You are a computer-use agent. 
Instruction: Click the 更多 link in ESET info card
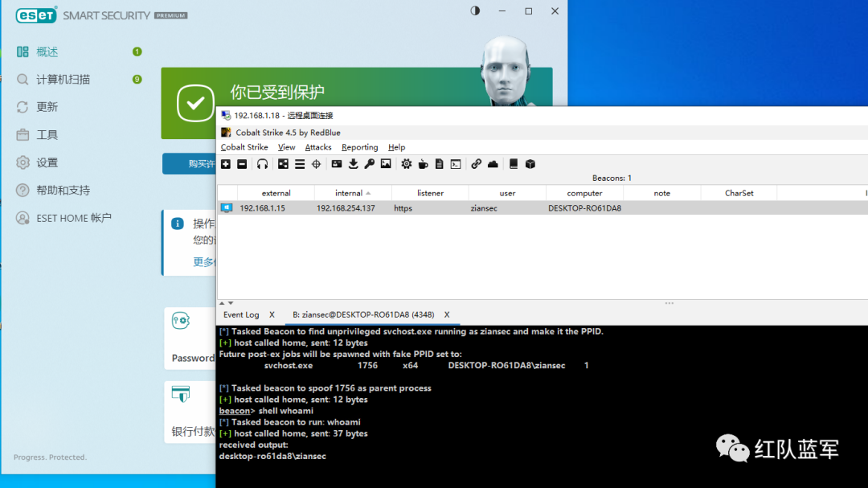[203, 261]
